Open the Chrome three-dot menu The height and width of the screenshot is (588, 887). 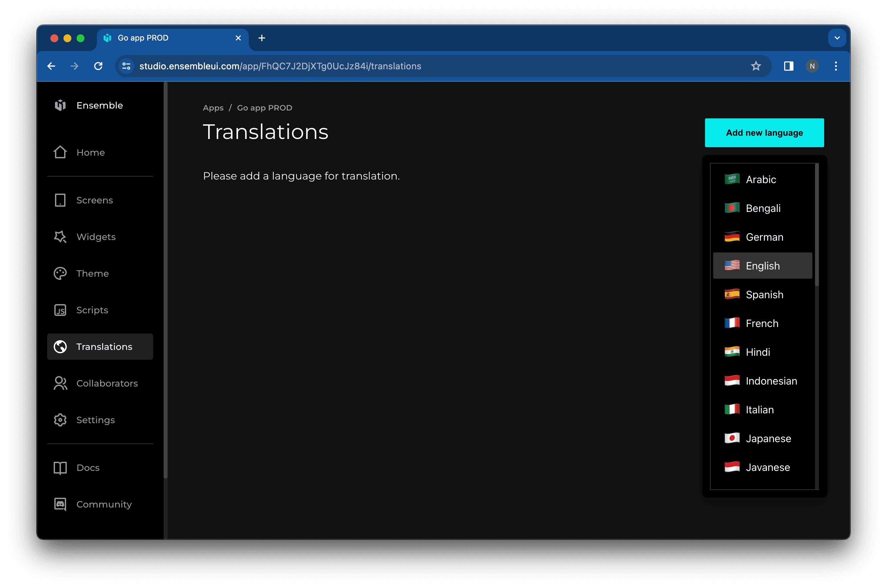836,66
